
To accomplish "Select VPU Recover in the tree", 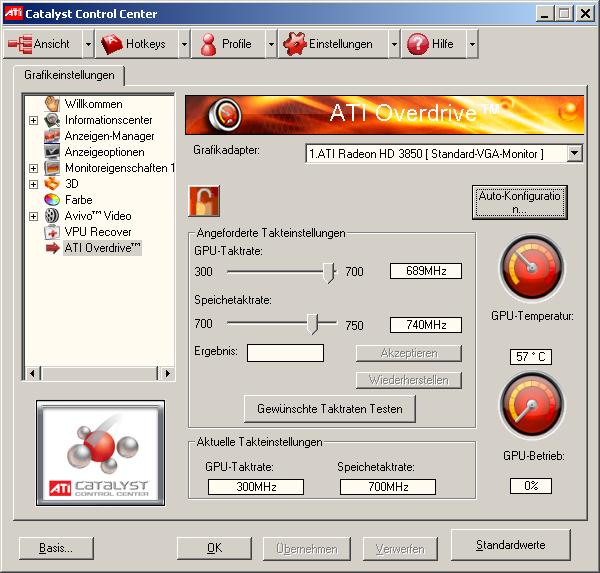I will [98, 232].
